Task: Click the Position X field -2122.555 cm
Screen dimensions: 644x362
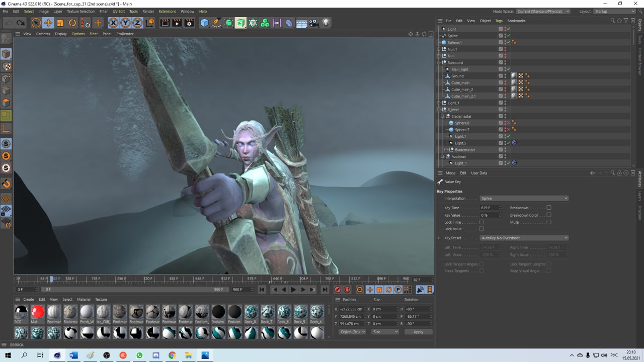Action: point(352,309)
